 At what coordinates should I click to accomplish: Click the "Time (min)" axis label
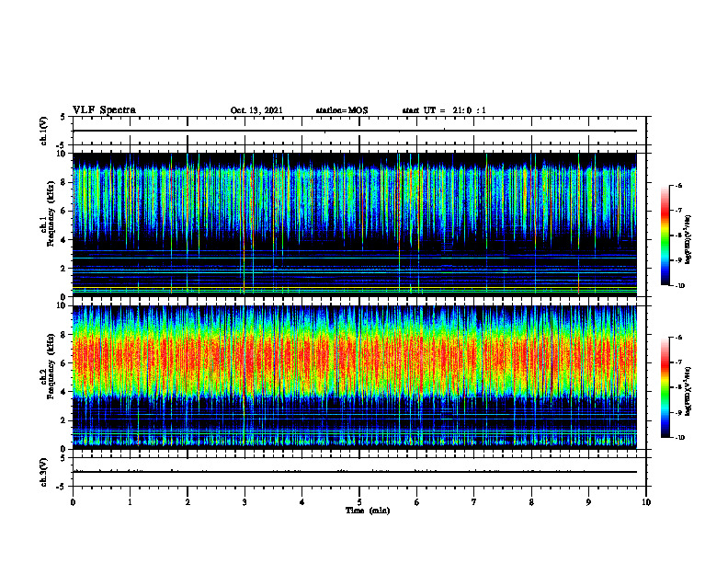point(368,511)
